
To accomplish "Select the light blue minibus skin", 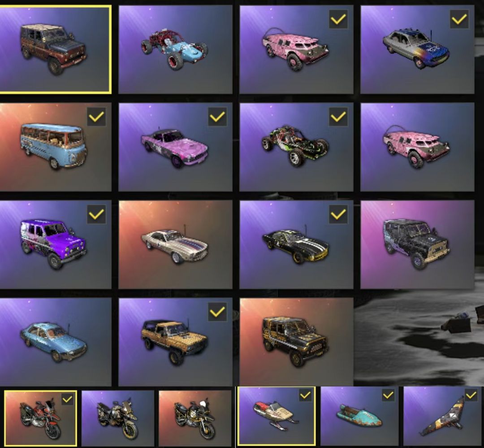I will tap(56, 147).
